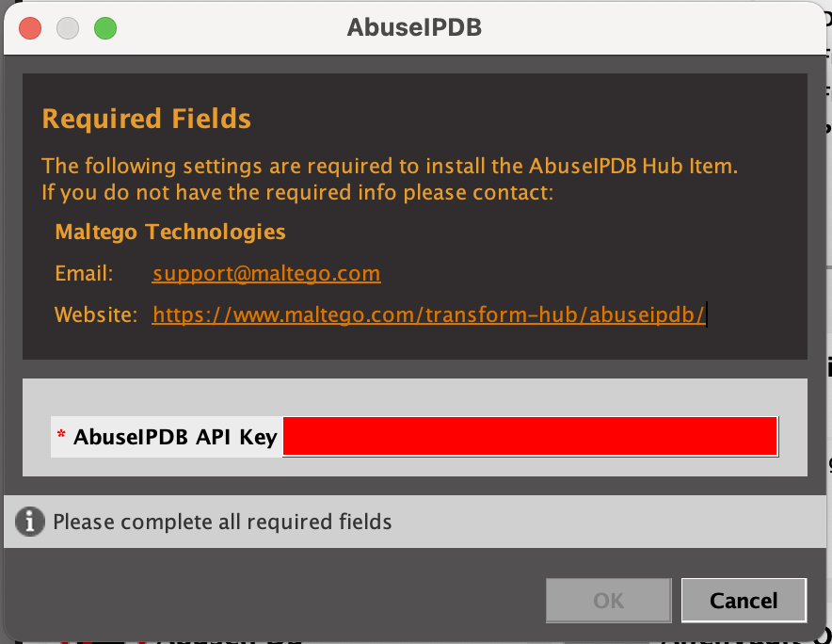Click the text cursor after the website URL
This screenshot has width=832, height=644.
pyautogui.click(x=707, y=314)
